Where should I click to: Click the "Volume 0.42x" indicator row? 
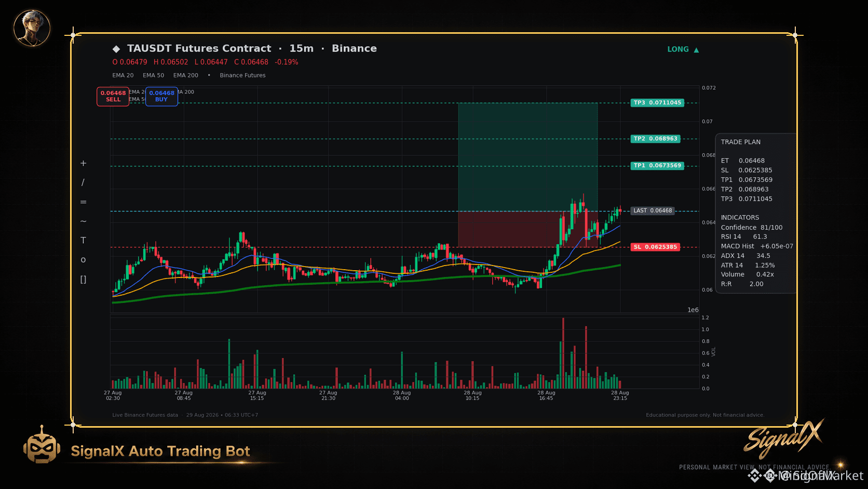748,274
